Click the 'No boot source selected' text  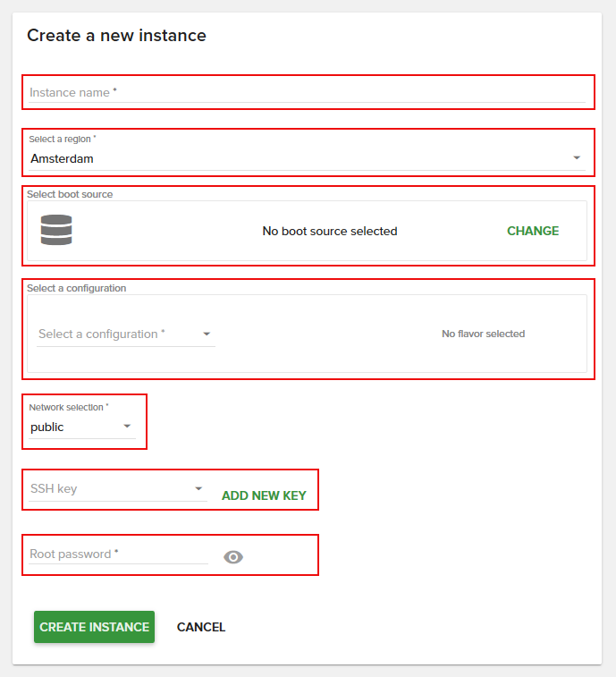(329, 231)
